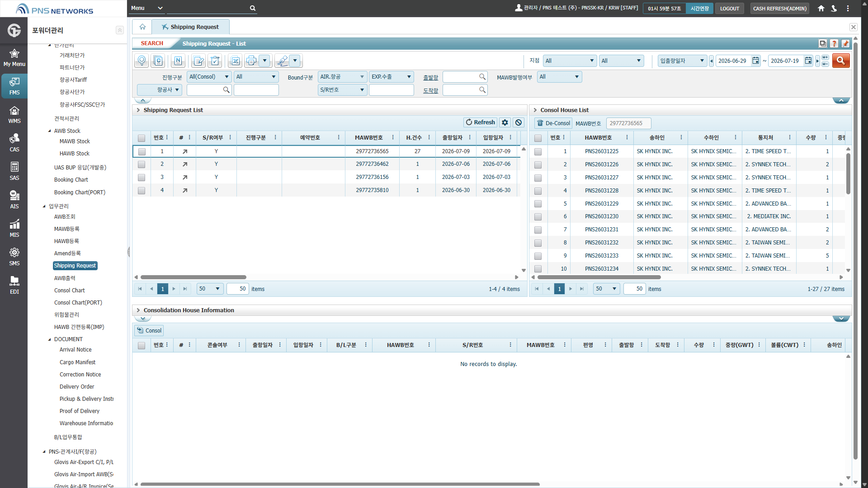Open the start date calendar picker
The height and width of the screenshot is (488, 868).
(x=755, y=61)
